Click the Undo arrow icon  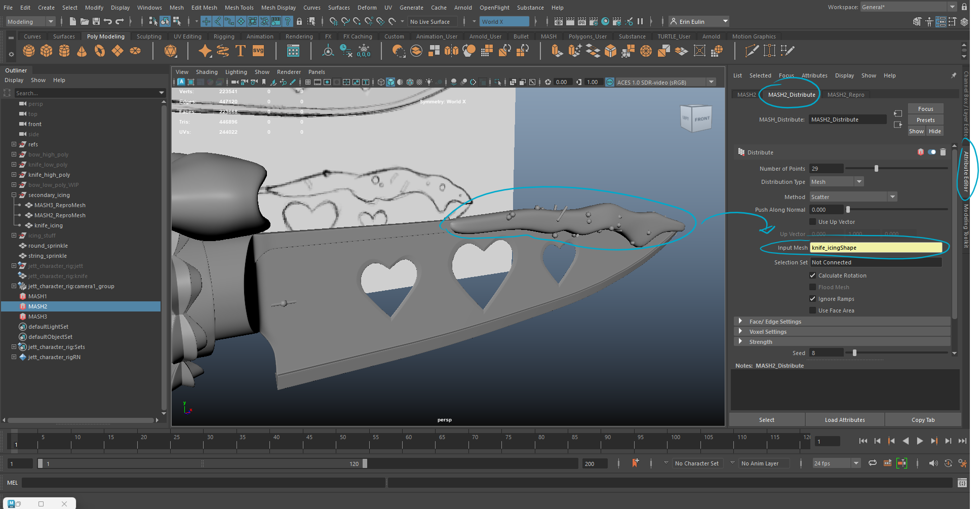(x=108, y=21)
